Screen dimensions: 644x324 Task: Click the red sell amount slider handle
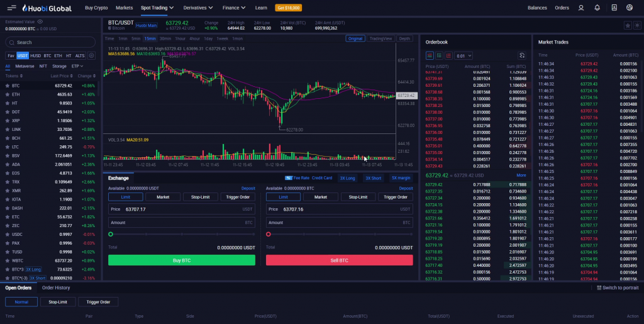(x=268, y=234)
